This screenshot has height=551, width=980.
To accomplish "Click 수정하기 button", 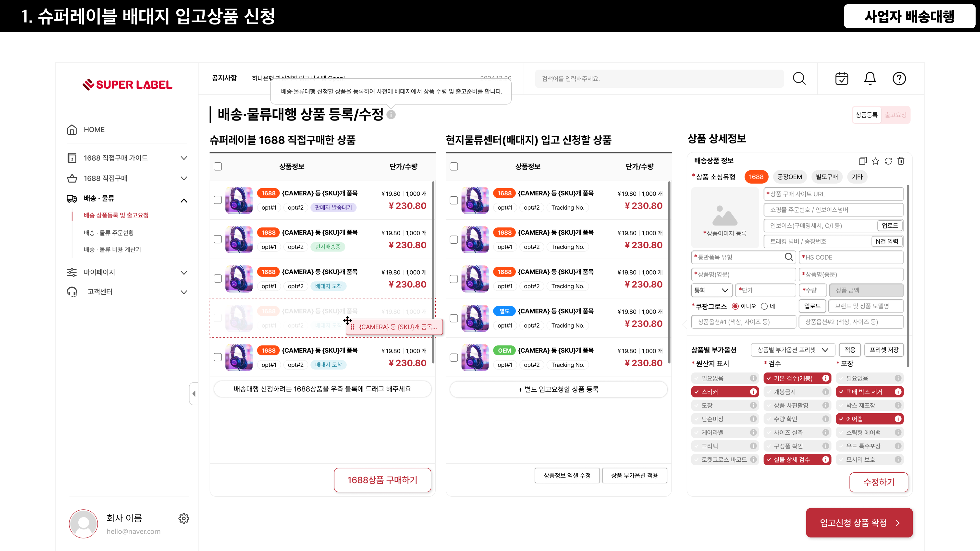I will point(879,482).
